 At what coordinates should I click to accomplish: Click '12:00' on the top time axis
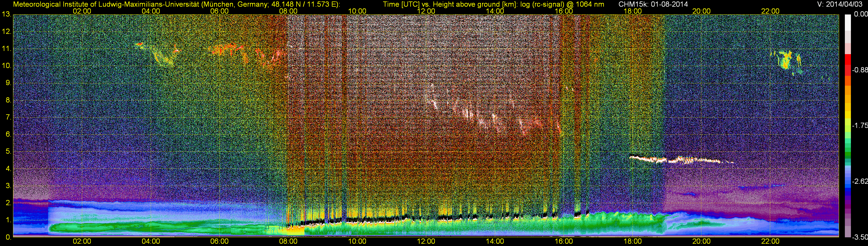pos(426,11)
